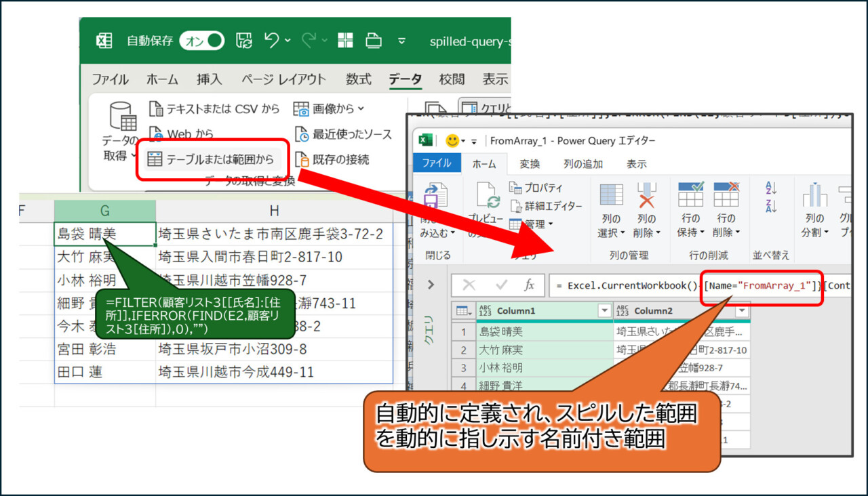Screen dimensions: 868x496
Task: Expand the クエリ pane chevron
Action: pos(431,285)
